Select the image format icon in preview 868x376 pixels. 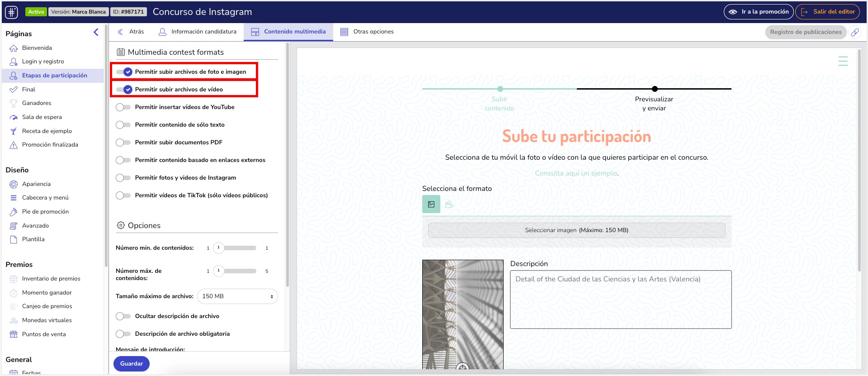pos(431,205)
